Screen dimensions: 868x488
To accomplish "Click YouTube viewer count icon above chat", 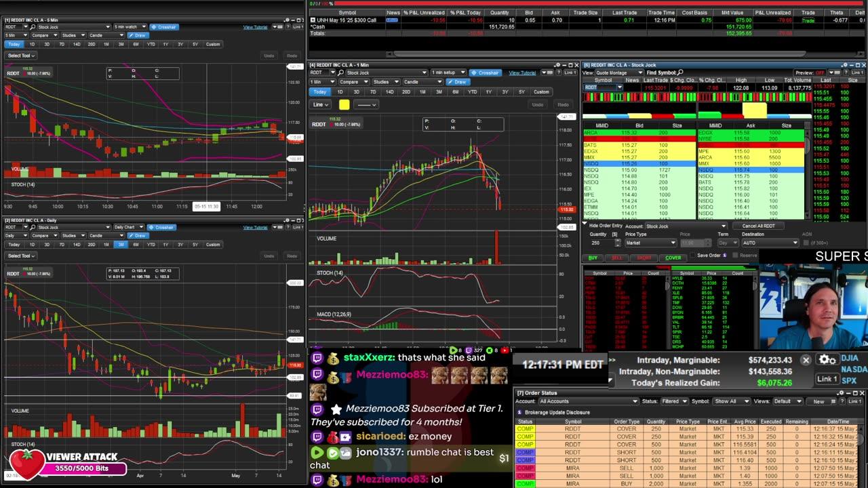I will tap(504, 350).
